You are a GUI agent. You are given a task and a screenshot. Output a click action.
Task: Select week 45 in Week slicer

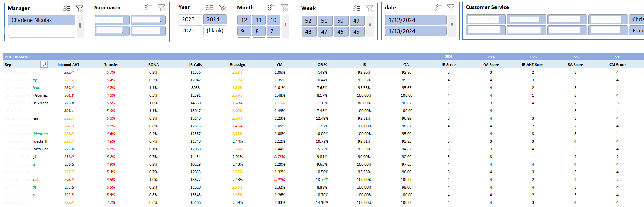pyautogui.click(x=357, y=32)
